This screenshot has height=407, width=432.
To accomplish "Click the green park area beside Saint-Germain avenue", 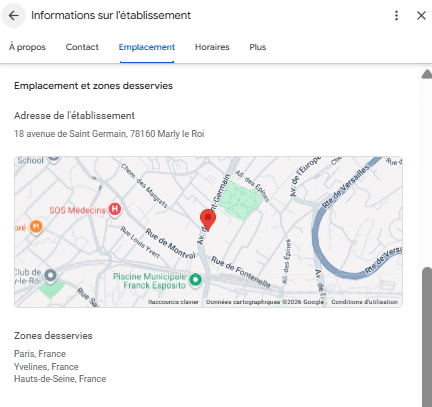I will [242, 200].
